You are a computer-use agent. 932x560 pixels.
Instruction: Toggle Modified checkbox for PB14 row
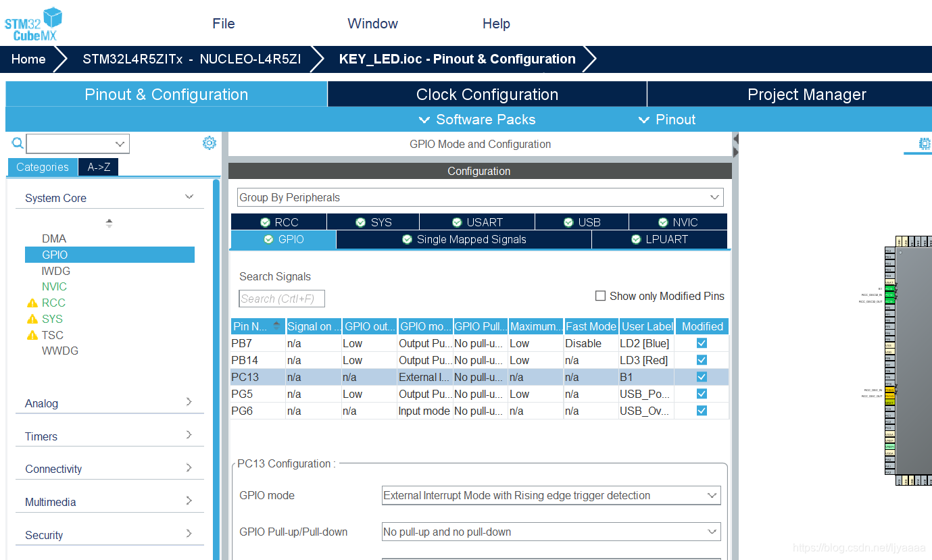[702, 360]
